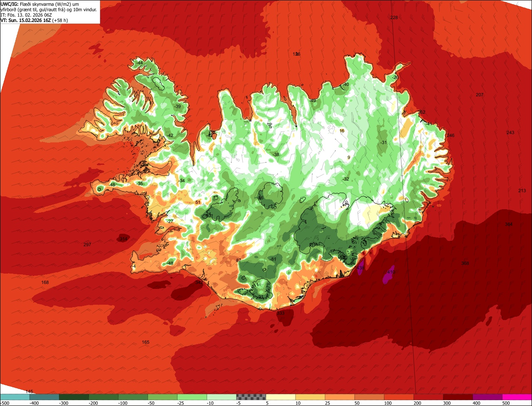The image size is (532, 406).
Task: Click the '246' value near east coast
Action: pos(451,136)
